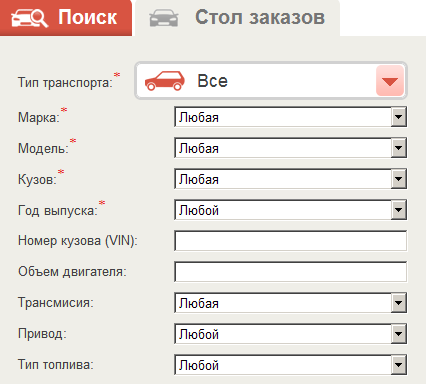Click the Любой value in Тип топлива field

click(199, 365)
